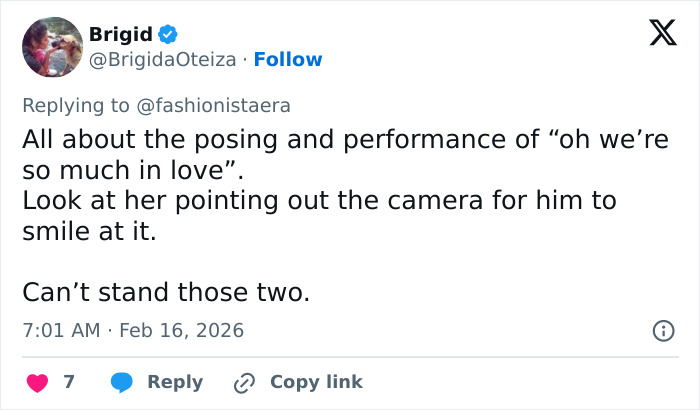
Task: Click the "Can't stand those two." line
Action: tap(166, 293)
